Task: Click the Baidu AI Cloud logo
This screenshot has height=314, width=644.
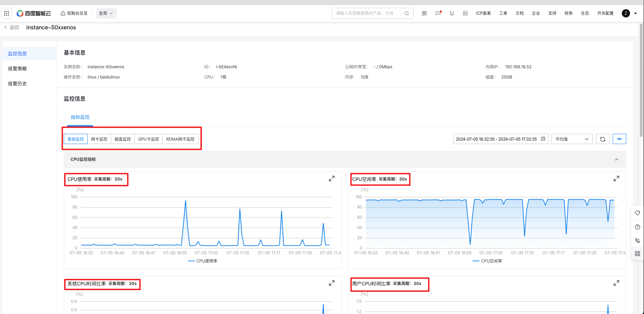Action: click(x=34, y=13)
